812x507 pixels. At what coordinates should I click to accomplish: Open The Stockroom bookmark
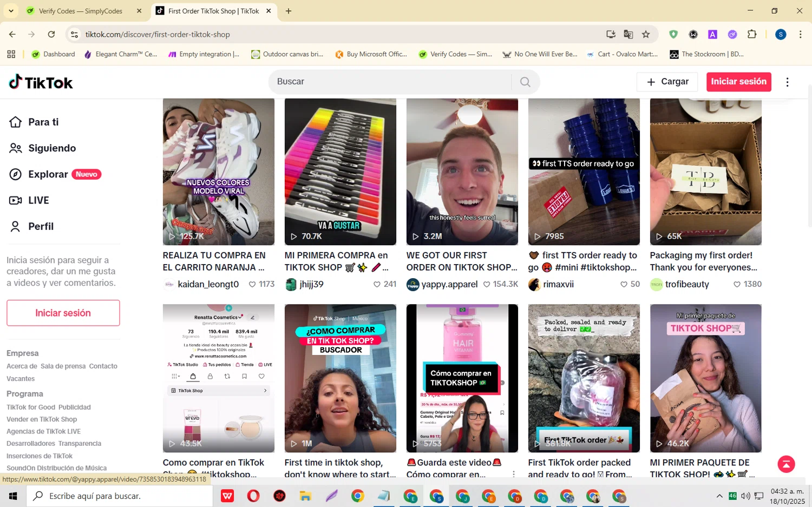pos(707,54)
